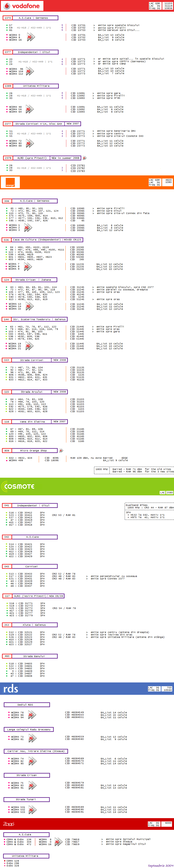Image resolution: width=174 pixels, height=868 pixels.
Task: Select Cosmote site 042 'A.I.Cuza' header
Action: 35,537
